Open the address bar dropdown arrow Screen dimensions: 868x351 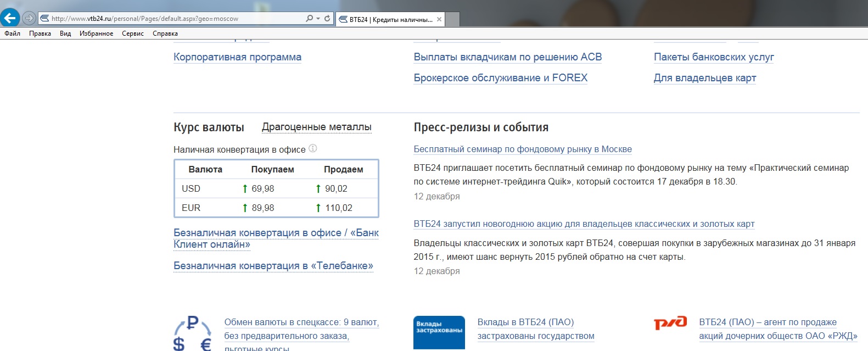point(318,18)
